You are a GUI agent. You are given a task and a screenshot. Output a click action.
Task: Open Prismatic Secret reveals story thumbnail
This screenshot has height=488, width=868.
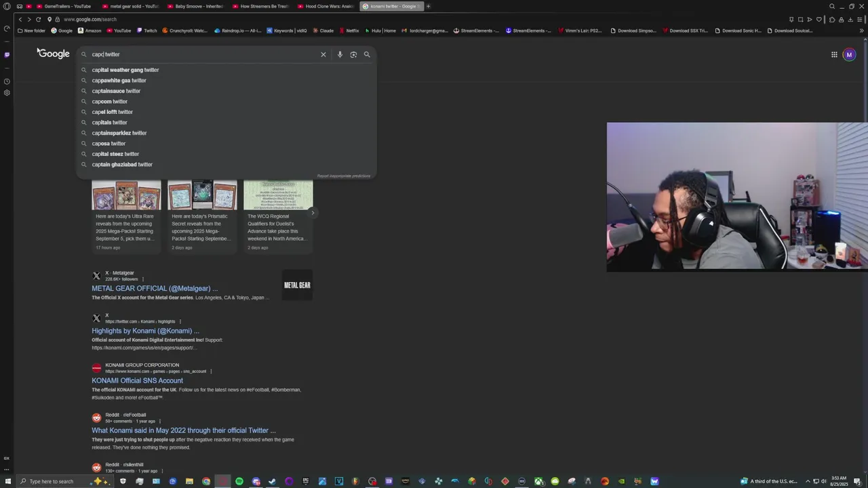pos(202,195)
